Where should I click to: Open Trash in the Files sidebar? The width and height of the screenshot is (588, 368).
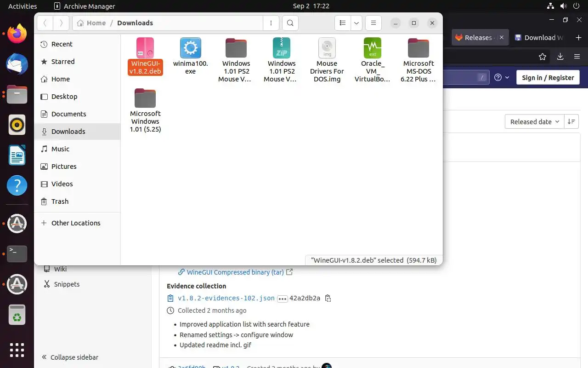coord(77,201)
